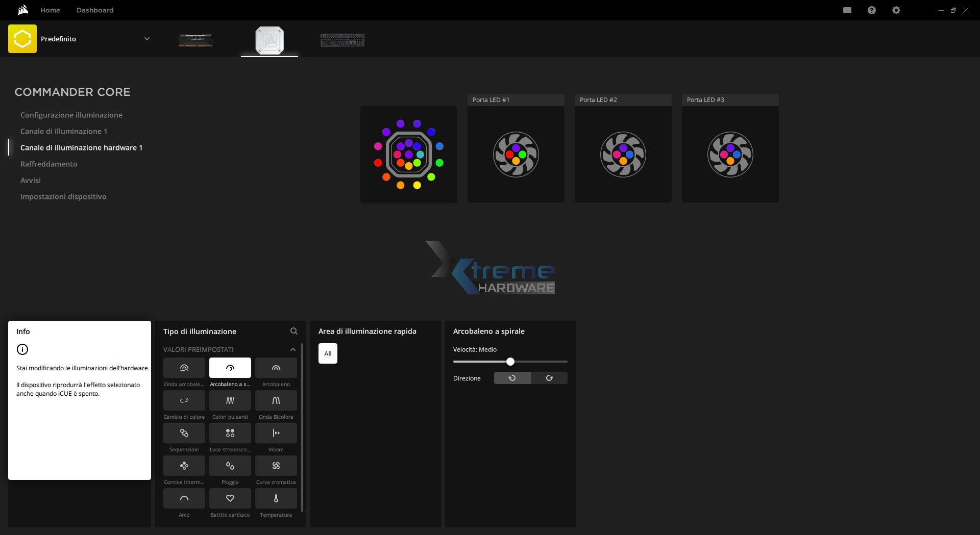980x535 pixels.
Task: Open the Dashboard tab
Action: [95, 10]
